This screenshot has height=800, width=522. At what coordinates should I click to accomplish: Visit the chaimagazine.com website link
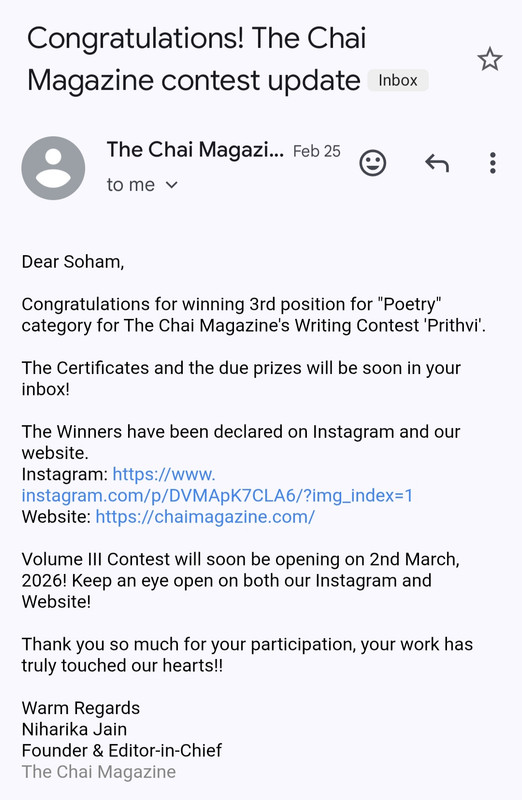[205, 517]
